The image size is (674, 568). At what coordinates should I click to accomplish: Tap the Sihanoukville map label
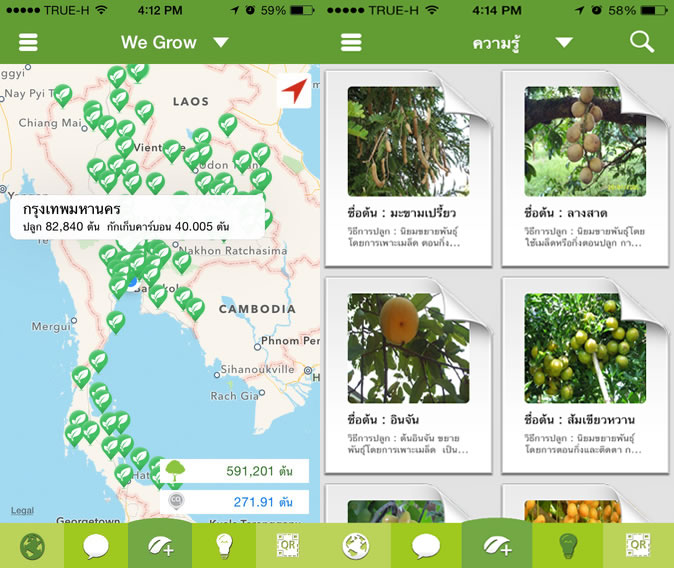257,369
